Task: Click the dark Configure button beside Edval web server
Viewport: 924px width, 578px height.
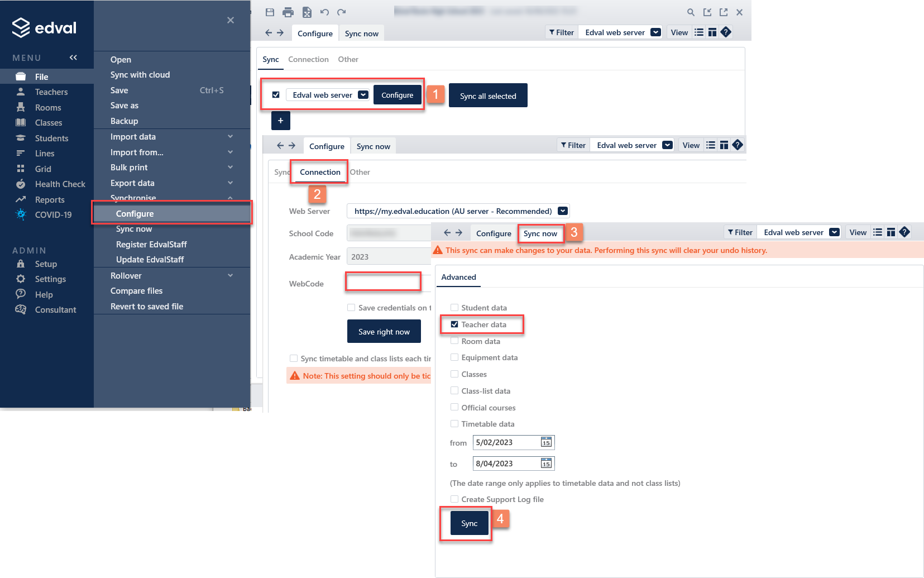Action: click(398, 95)
